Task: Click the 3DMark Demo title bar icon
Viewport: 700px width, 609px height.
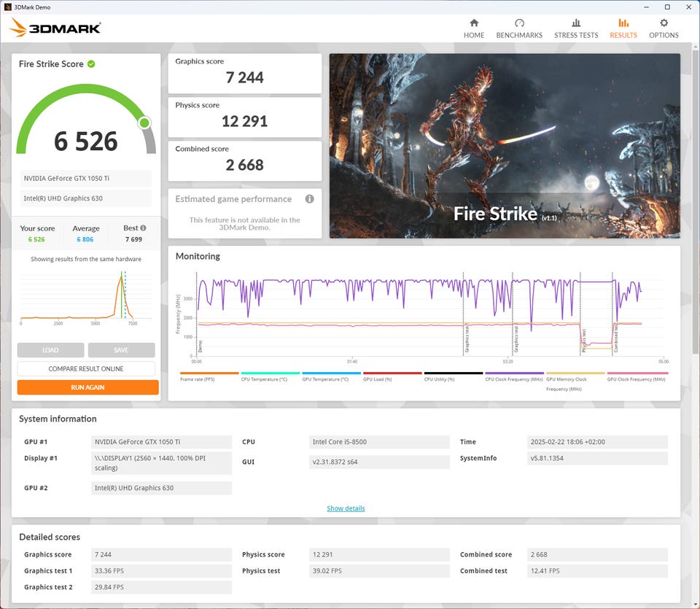Action: [x=7, y=7]
